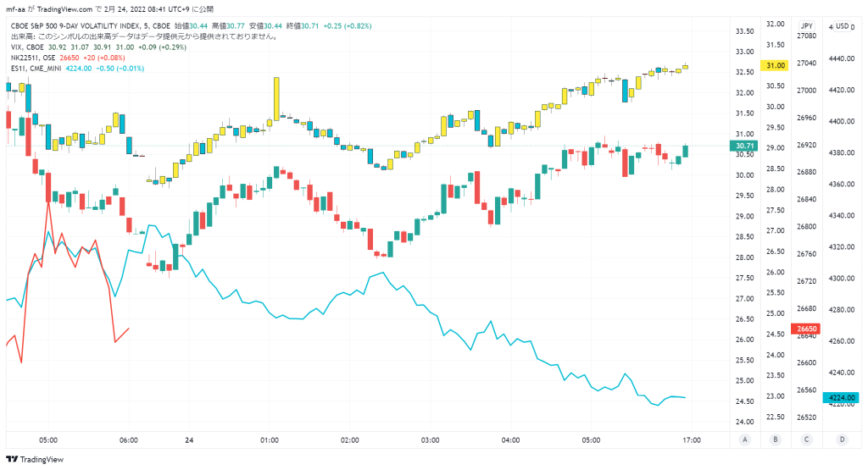Click the 27080 tick on JPY scale

(807, 36)
